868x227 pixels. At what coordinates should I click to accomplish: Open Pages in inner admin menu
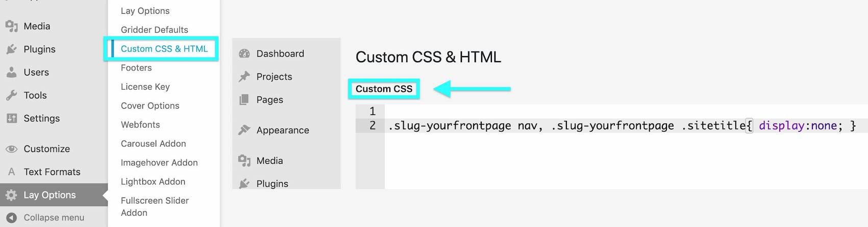pos(269,100)
